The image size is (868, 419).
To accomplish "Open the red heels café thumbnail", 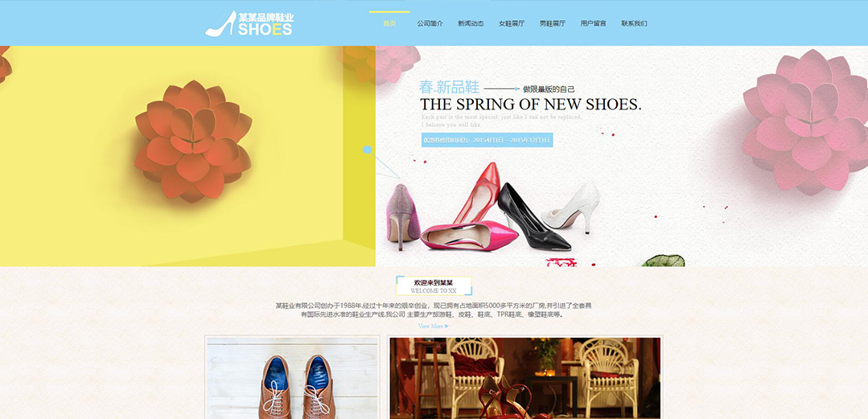I will click(x=525, y=377).
